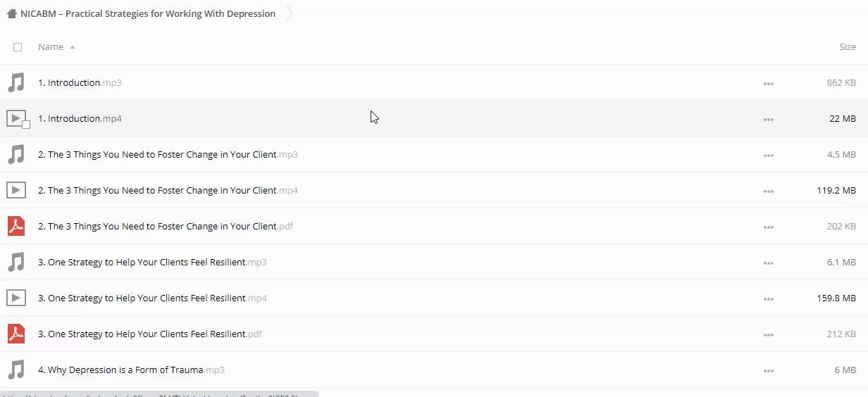This screenshot has width=868, height=397.
Task: Open three-dot menu for 4. Why Depression mp3
Action: (x=768, y=370)
